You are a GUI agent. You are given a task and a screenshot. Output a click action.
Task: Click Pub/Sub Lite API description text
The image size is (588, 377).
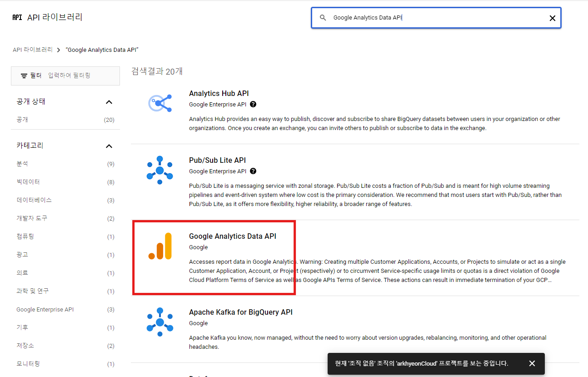(x=375, y=195)
